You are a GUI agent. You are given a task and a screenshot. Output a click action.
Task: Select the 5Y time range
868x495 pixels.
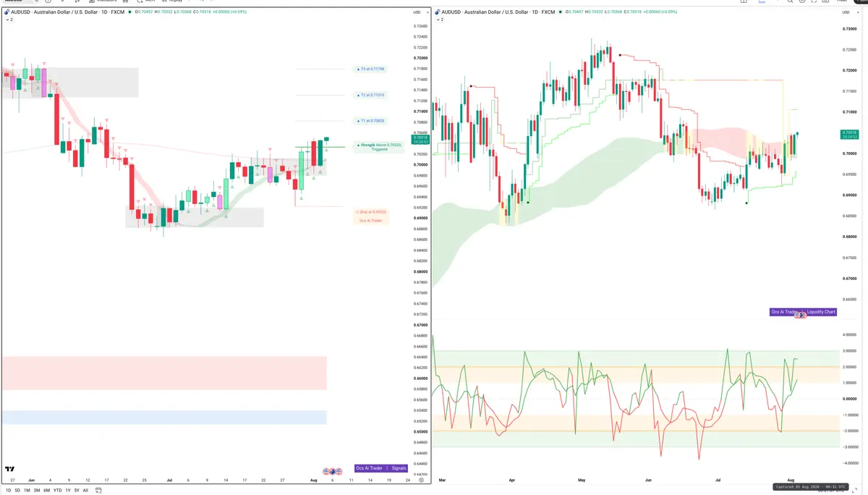pyautogui.click(x=77, y=490)
